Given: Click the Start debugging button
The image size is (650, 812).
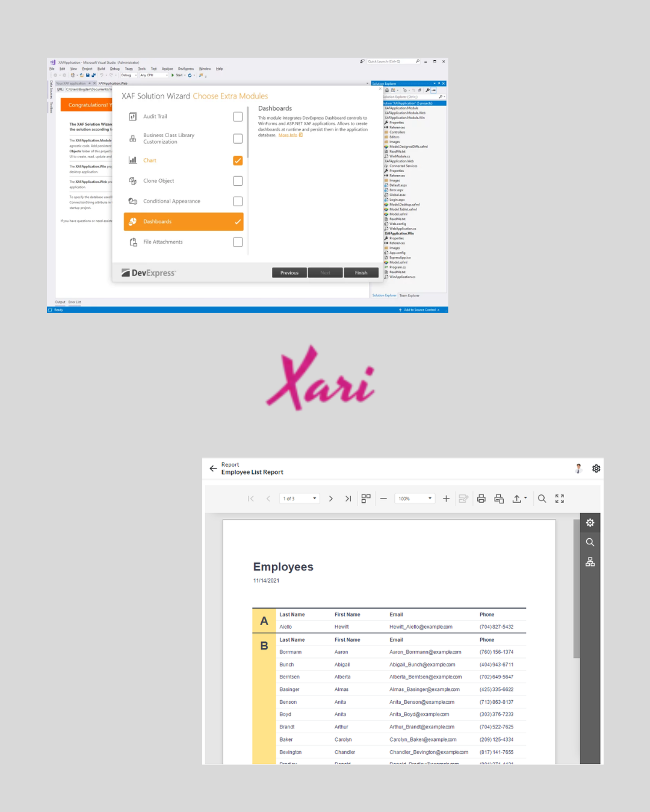Looking at the screenshot, I should click(x=178, y=75).
